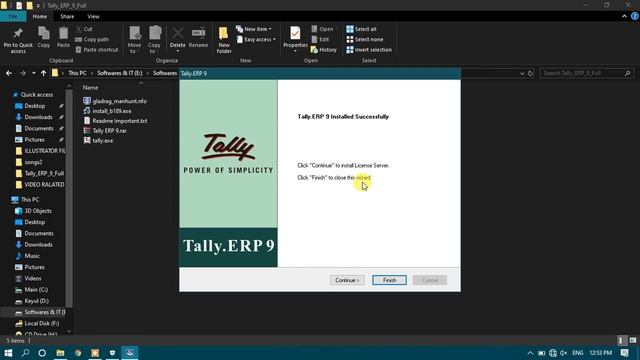Open ILLUSTRATOR FIL folder in sidebar

40,151
